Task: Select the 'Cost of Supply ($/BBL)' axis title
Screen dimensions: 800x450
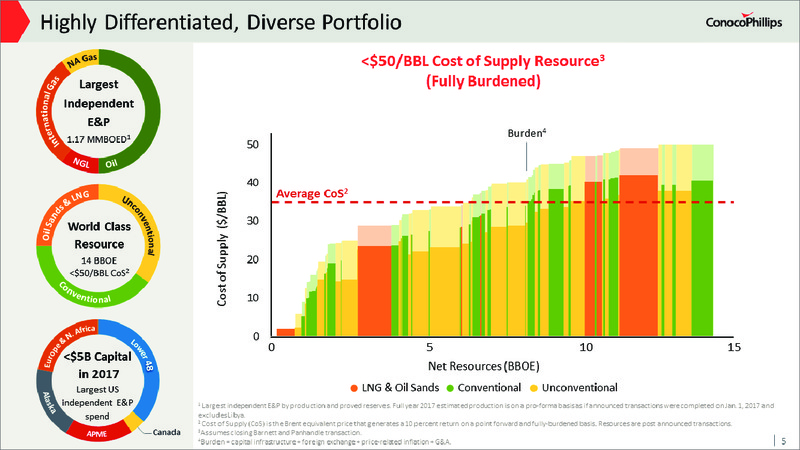Action: [221, 249]
